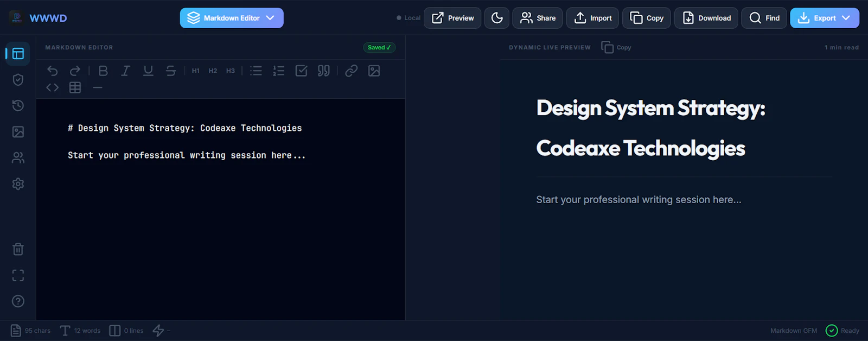Click the WWWD logo
This screenshot has height=341, width=868.
(39, 18)
